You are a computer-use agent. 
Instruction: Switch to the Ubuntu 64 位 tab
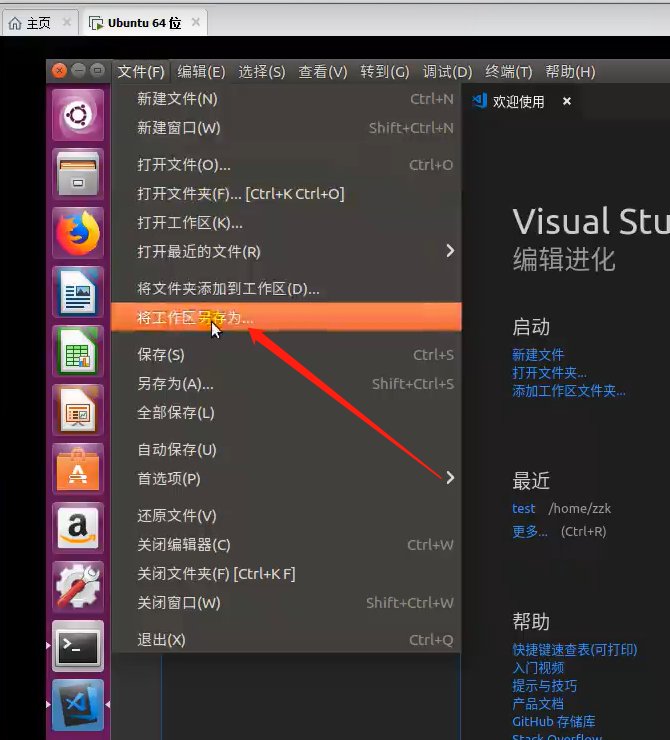pos(144,23)
